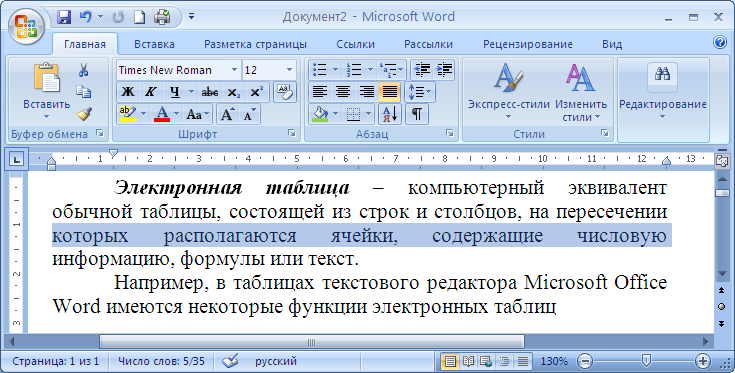Expand bullet list style dropdown

[336, 70]
